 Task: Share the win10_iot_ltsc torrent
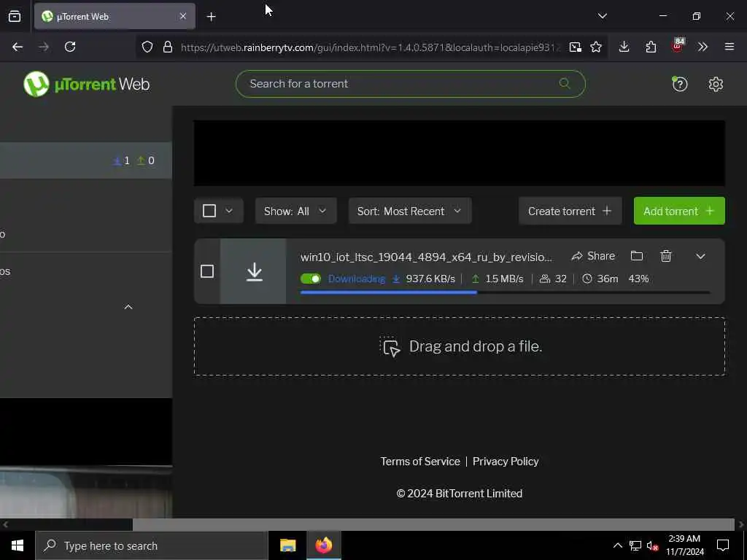click(593, 256)
